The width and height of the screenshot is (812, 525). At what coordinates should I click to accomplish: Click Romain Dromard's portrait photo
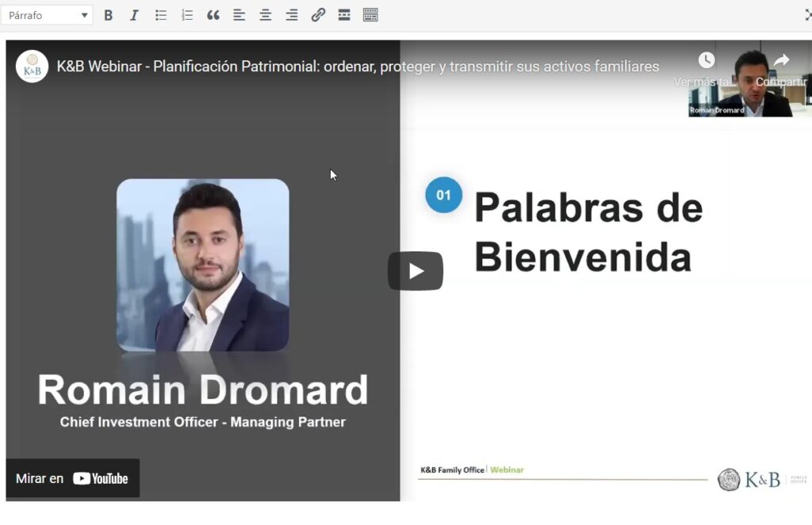203,265
